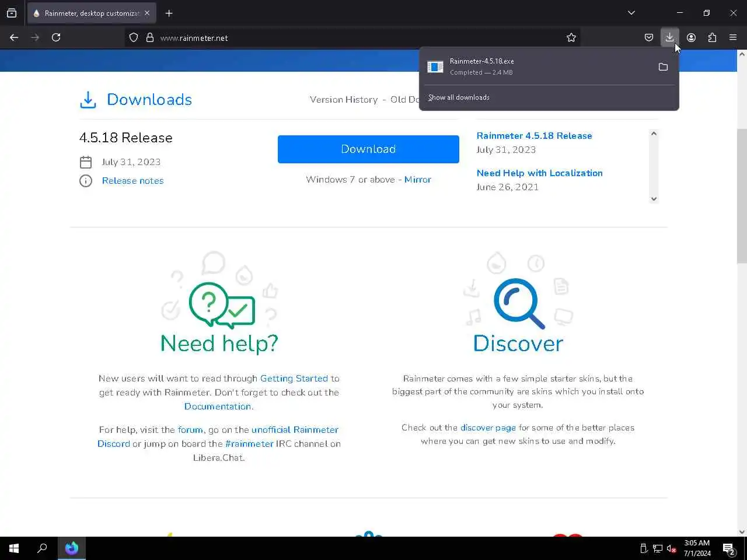The width and height of the screenshot is (747, 560).
Task: Open the Mirror download link
Action: click(418, 180)
